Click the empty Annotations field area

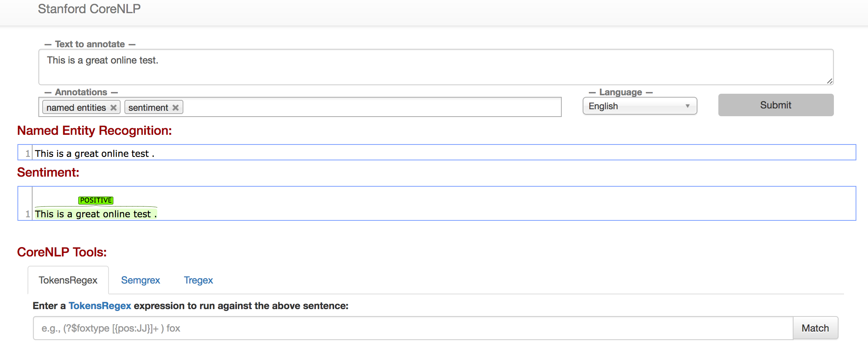tap(372, 107)
